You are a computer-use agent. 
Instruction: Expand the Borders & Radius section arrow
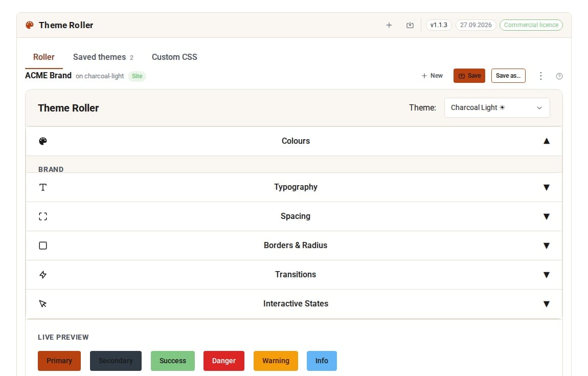(547, 246)
